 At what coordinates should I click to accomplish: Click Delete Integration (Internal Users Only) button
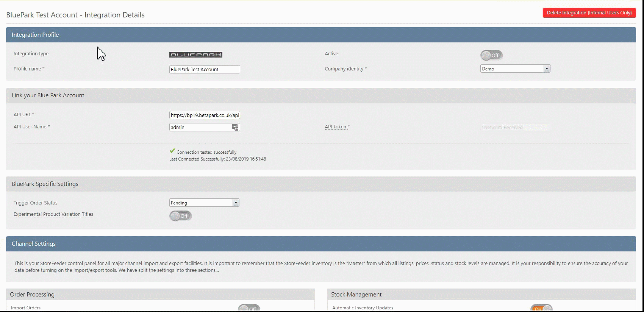point(589,13)
